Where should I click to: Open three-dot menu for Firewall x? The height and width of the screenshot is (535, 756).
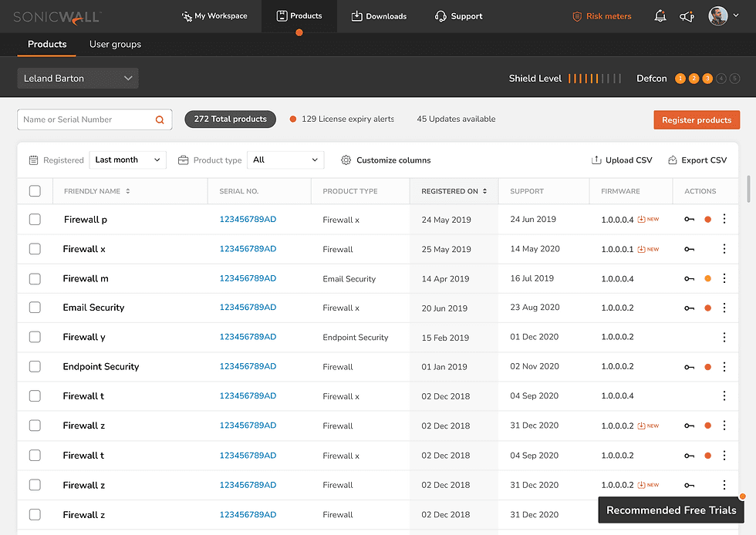point(724,249)
